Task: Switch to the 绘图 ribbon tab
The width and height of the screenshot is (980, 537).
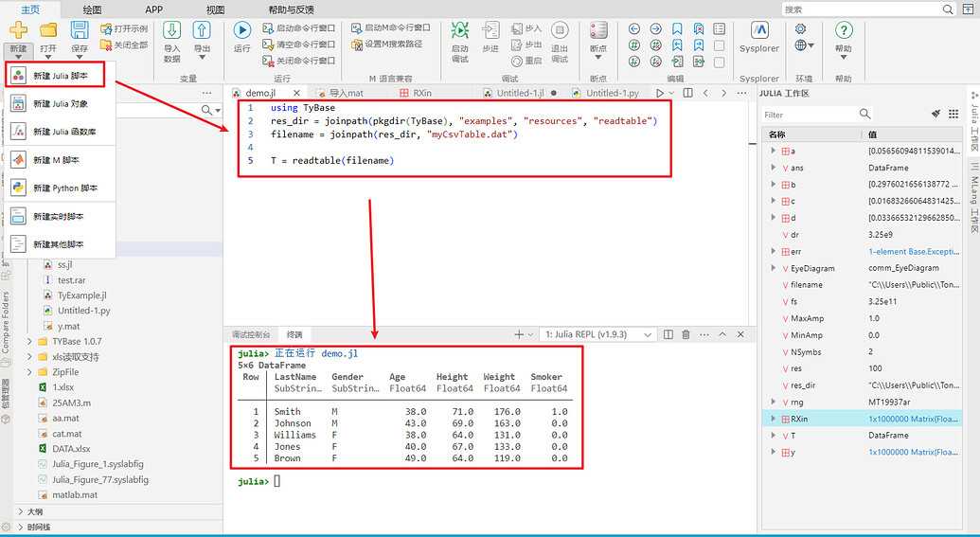Action: coord(92,9)
